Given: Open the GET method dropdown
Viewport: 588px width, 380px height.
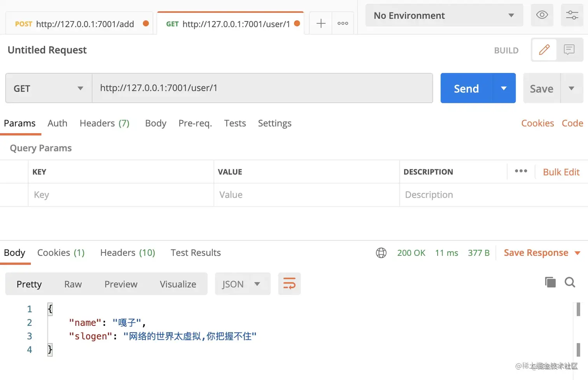Looking at the screenshot, I should coord(49,88).
